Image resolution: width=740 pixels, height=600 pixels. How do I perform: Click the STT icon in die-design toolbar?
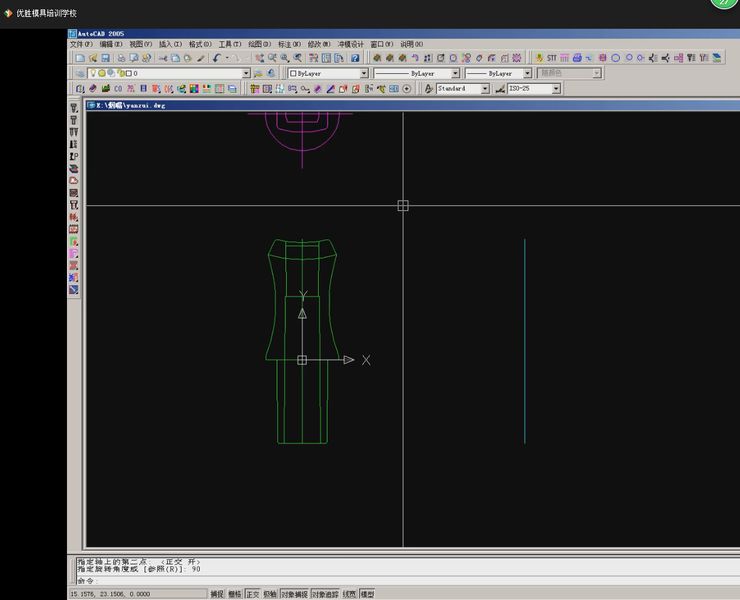coord(552,58)
